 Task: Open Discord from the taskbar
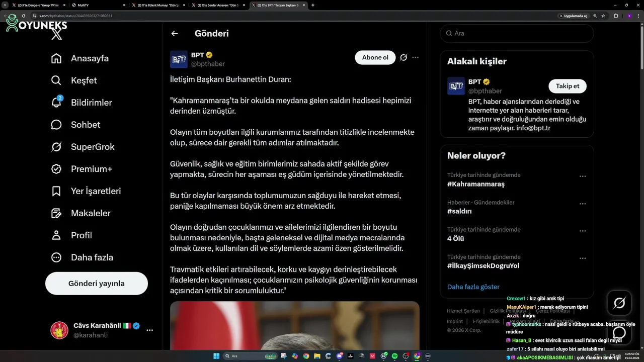coord(339,356)
